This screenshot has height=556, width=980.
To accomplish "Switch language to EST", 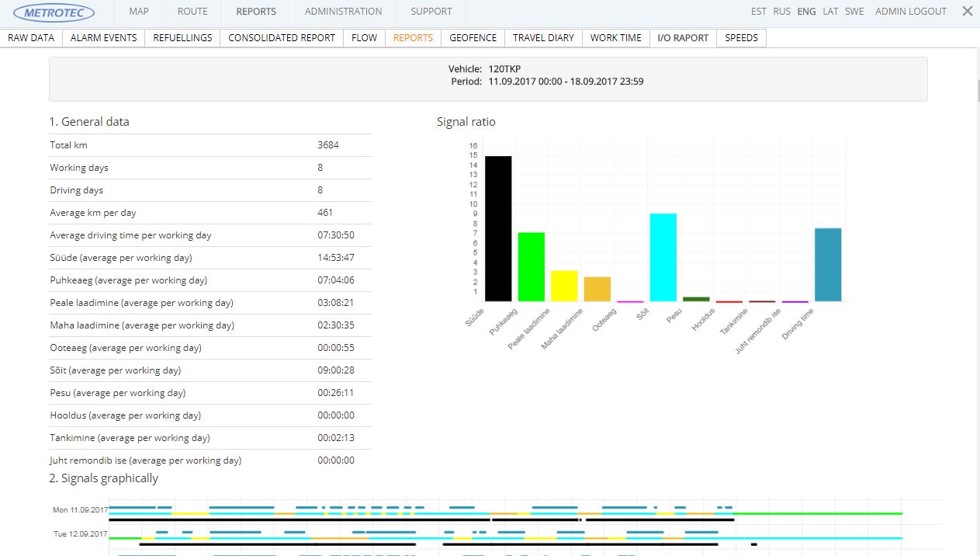I will pyautogui.click(x=759, y=12).
